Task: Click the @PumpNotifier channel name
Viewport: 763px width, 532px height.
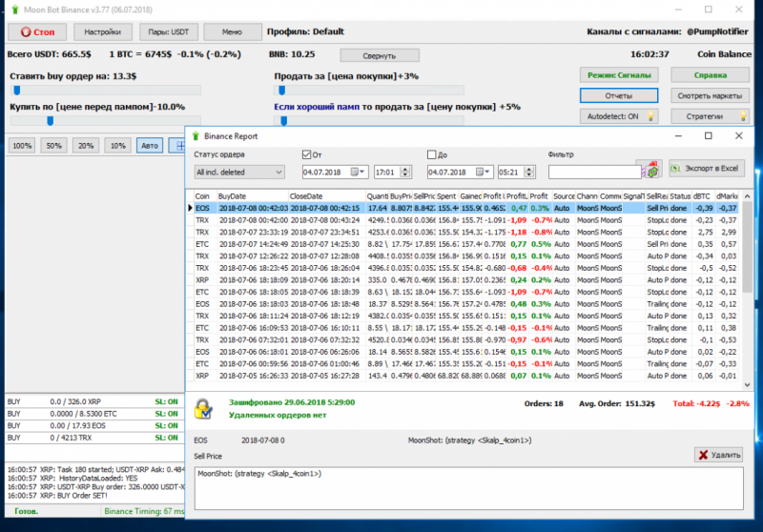Action: [x=717, y=31]
